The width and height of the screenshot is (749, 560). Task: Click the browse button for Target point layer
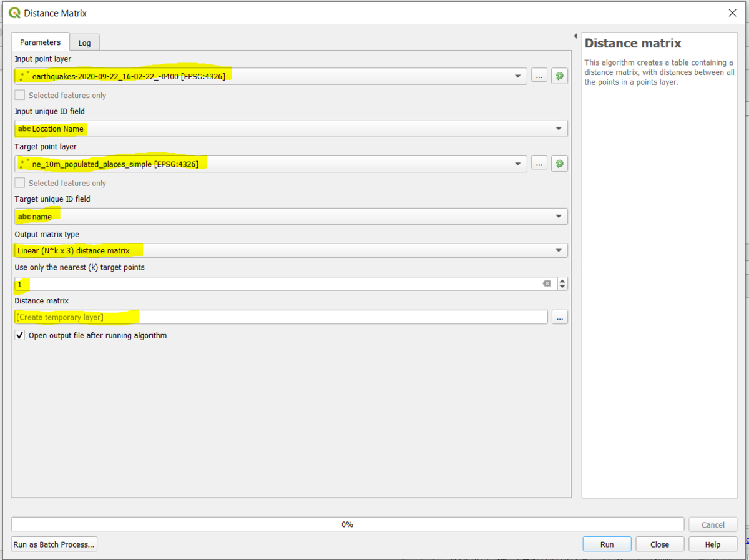539,164
